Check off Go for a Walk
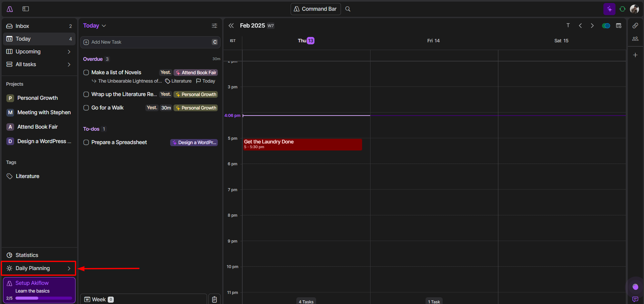The width and height of the screenshot is (644, 304). pyautogui.click(x=86, y=108)
